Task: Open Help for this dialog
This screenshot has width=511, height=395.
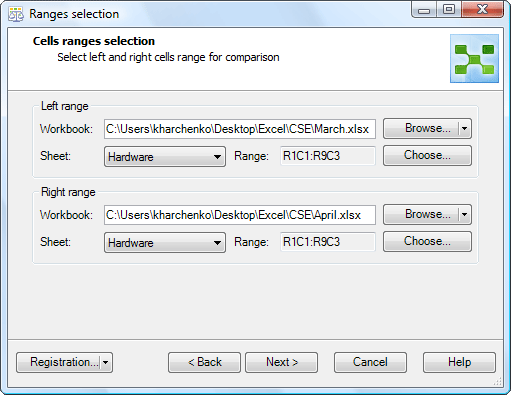Action: 459,362
